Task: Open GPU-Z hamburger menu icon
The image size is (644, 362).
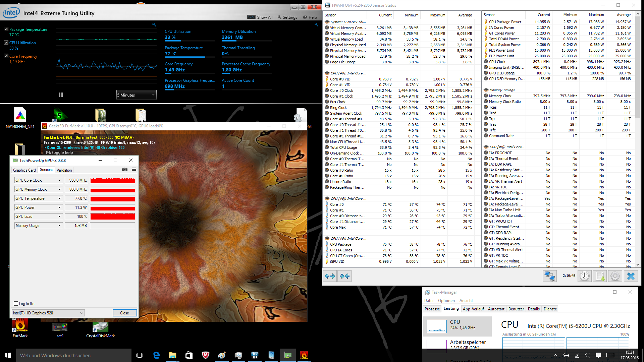Action: point(134,170)
